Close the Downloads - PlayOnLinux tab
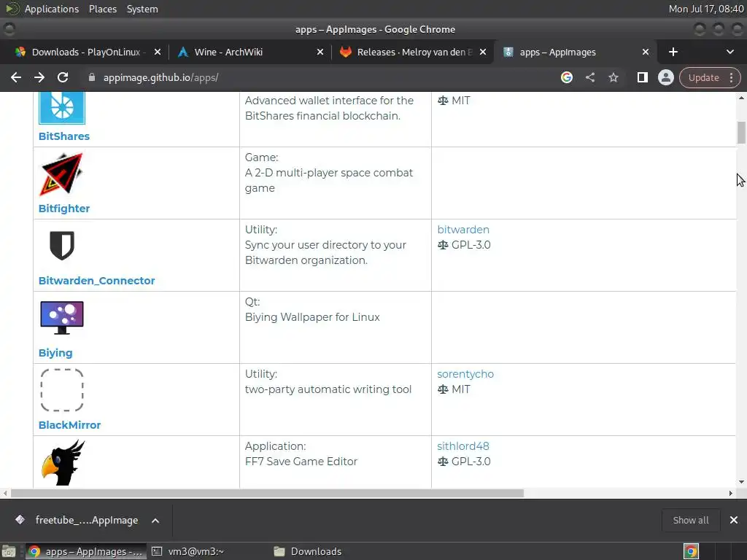Image resolution: width=747 pixels, height=560 pixels. [158, 52]
